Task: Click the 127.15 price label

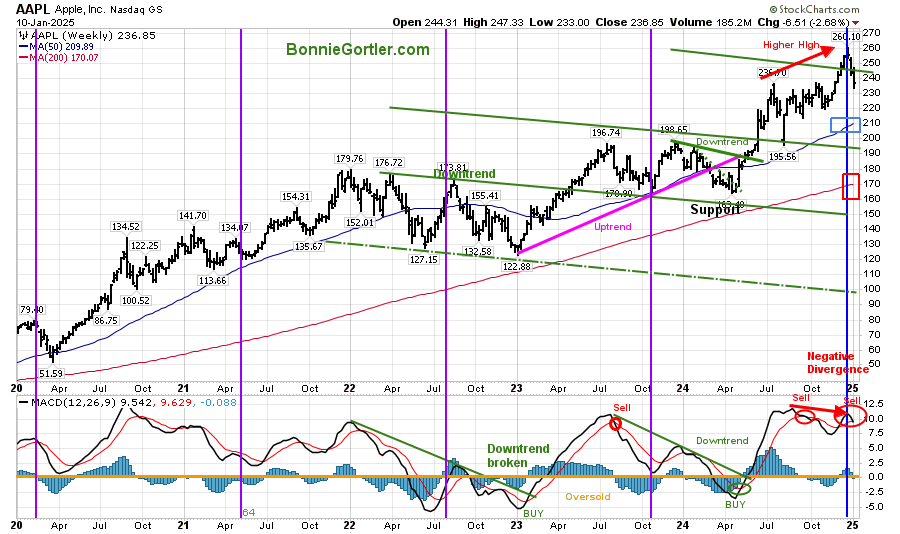Action: (x=424, y=260)
